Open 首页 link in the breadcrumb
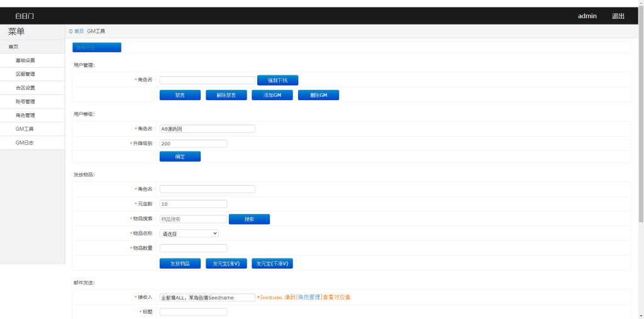Viewport: 644px width, 319px height. tap(79, 31)
